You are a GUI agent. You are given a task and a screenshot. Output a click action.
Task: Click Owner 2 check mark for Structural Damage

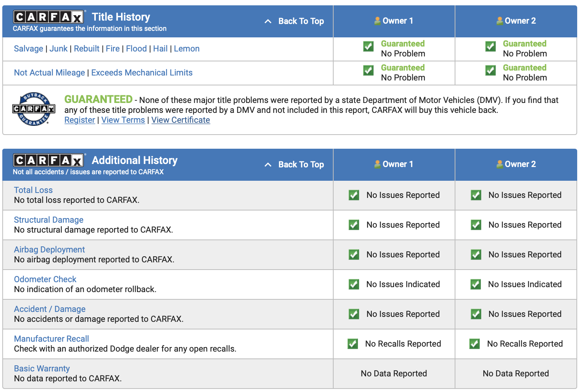[x=476, y=225]
